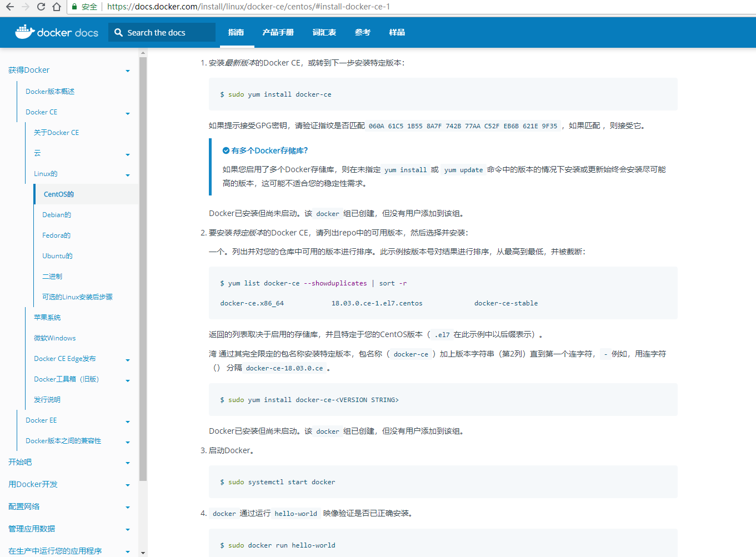Open the 样品 tab
Screen dimensions: 756x557
(397, 32)
